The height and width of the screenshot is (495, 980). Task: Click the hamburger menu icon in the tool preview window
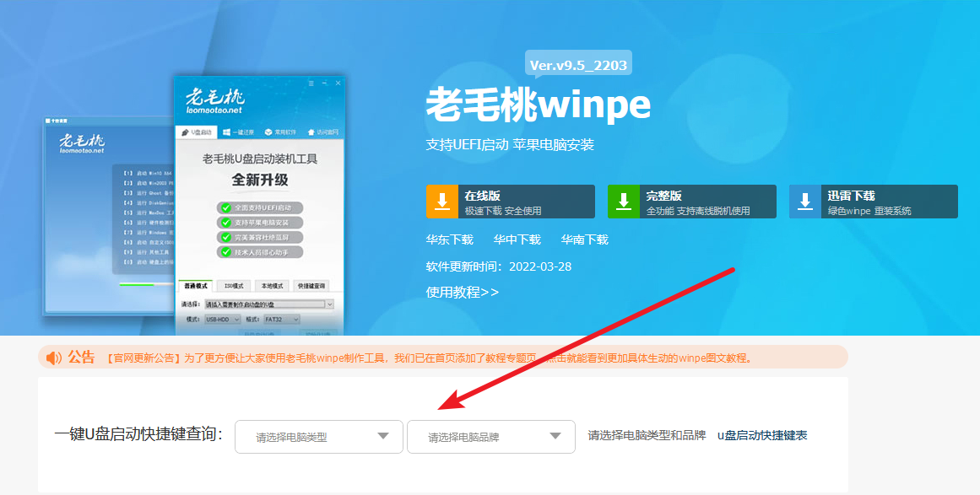click(x=311, y=83)
